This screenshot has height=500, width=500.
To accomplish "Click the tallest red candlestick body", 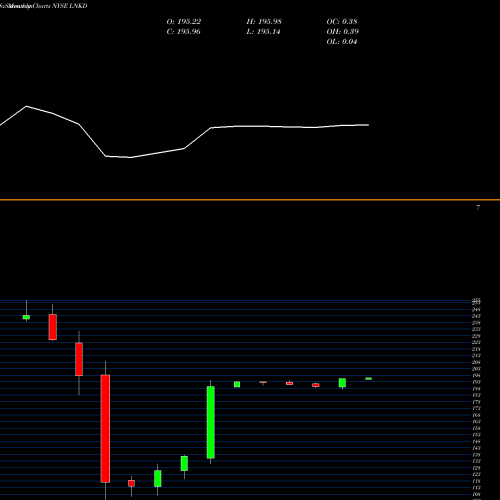I will (x=105, y=428).
